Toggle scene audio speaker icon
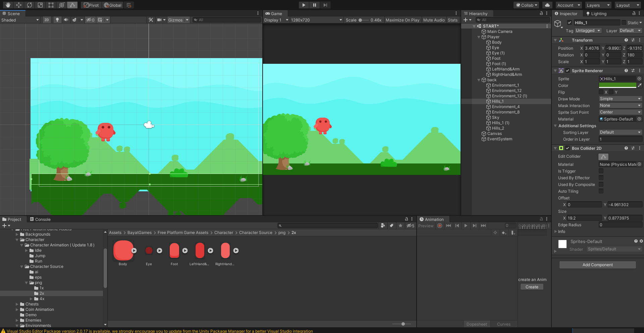The height and width of the screenshot is (333, 644). pos(66,20)
